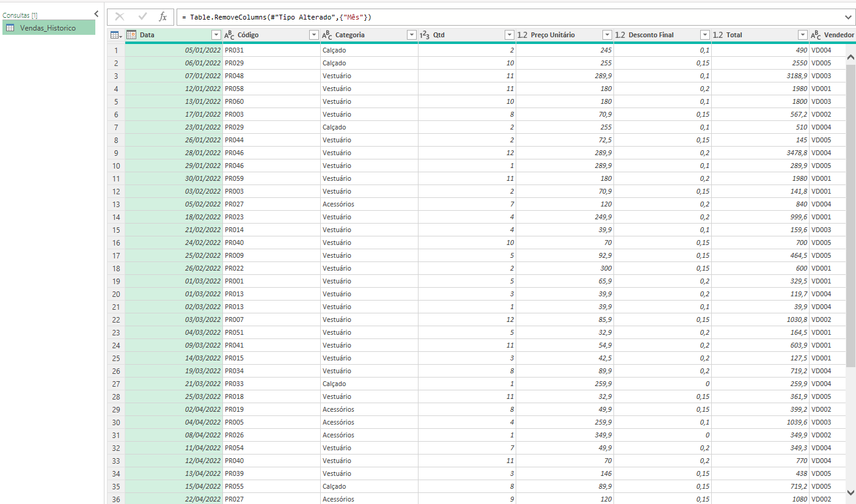Click the Acessórios cell in row 13

coord(369,204)
